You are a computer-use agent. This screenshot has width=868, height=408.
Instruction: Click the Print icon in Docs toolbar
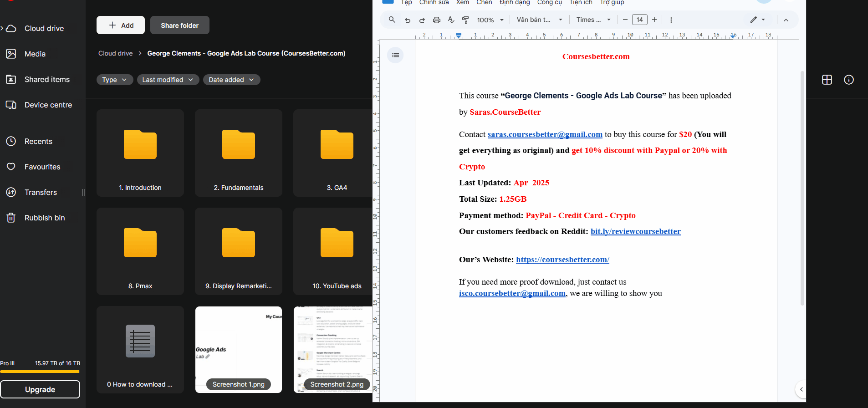[437, 20]
